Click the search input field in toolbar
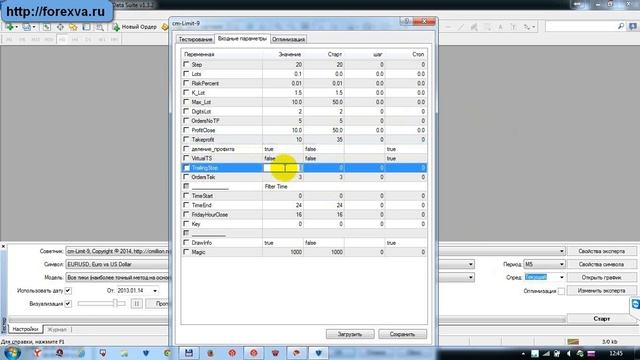This screenshot has height=360, width=640. [581, 27]
